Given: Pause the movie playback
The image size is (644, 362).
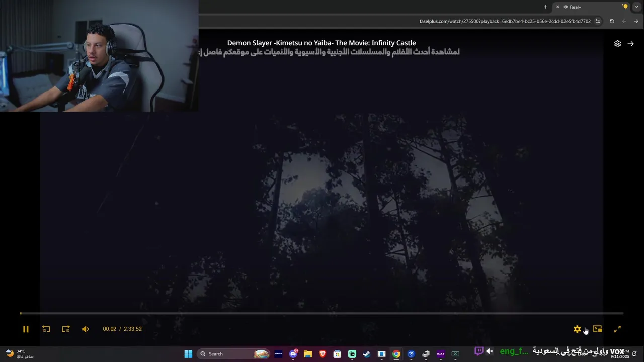Looking at the screenshot, I should pos(26,329).
